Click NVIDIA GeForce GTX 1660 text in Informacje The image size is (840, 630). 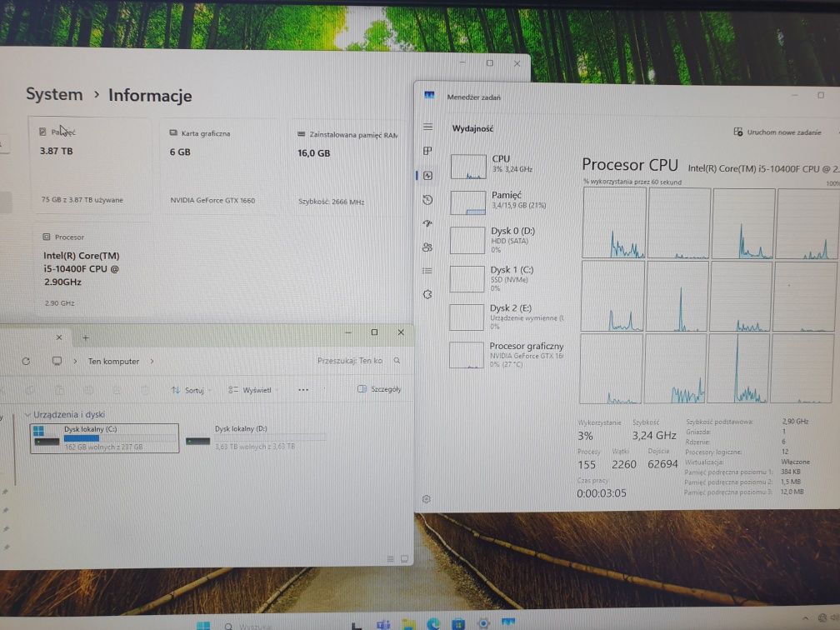point(212,200)
